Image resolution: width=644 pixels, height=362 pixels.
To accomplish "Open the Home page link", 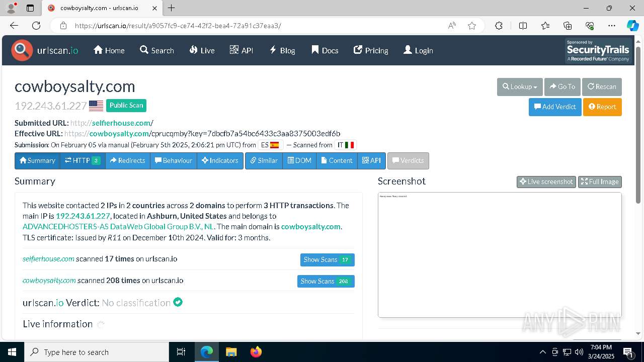I will [109, 50].
